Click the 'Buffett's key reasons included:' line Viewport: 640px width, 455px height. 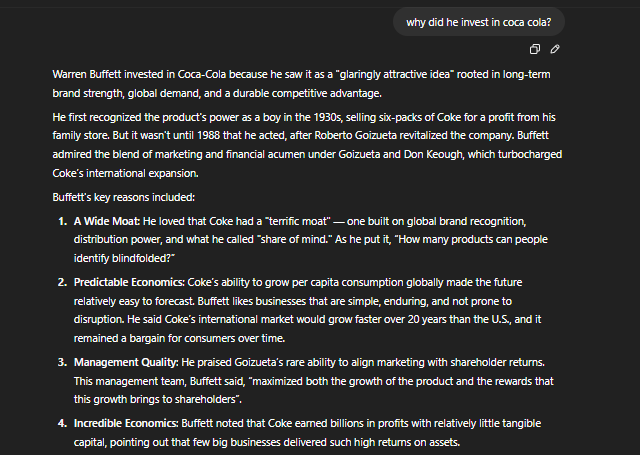(124, 198)
